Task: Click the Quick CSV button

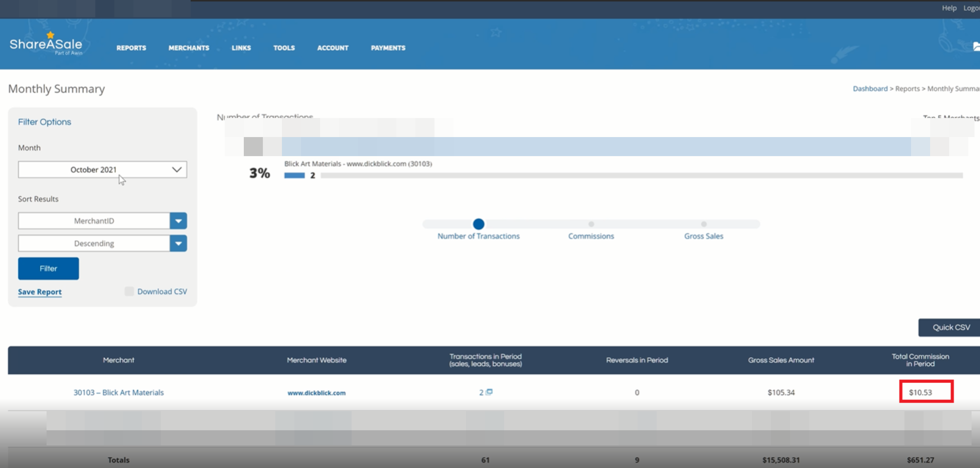Action: pyautogui.click(x=950, y=327)
